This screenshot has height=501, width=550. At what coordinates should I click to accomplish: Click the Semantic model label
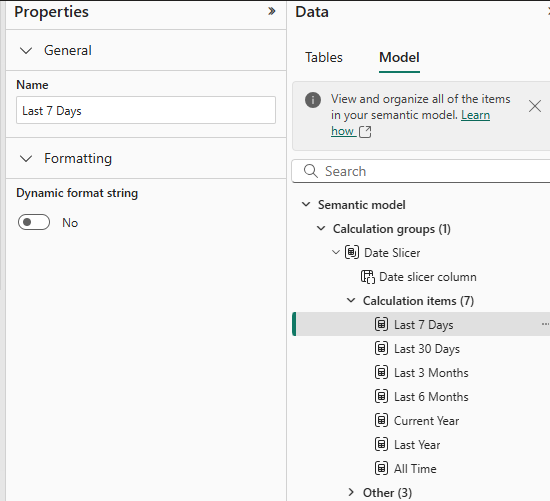362,205
